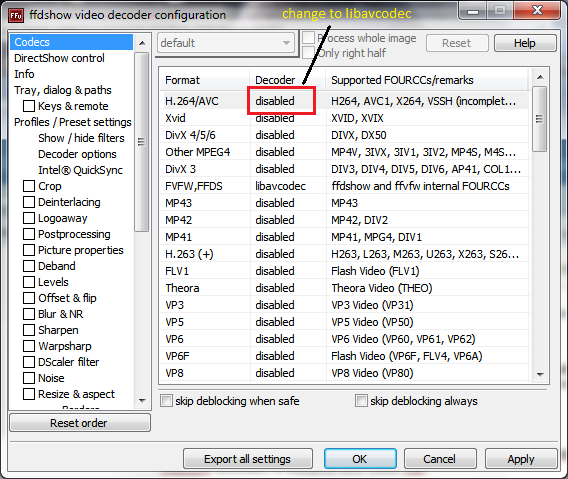Toggle the Levels checkbox
Image resolution: width=568 pixels, height=479 pixels.
point(29,282)
